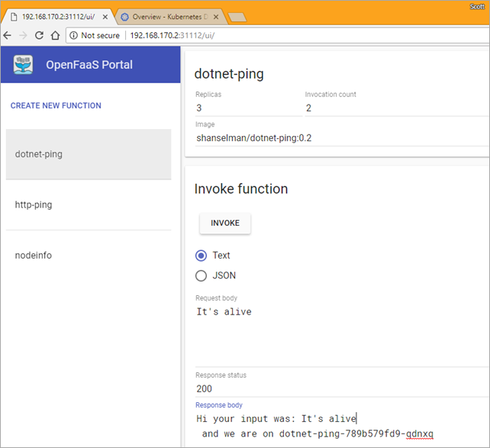The image size is (490, 448).
Task: Reload the page with refresh icon
Action: click(x=39, y=35)
